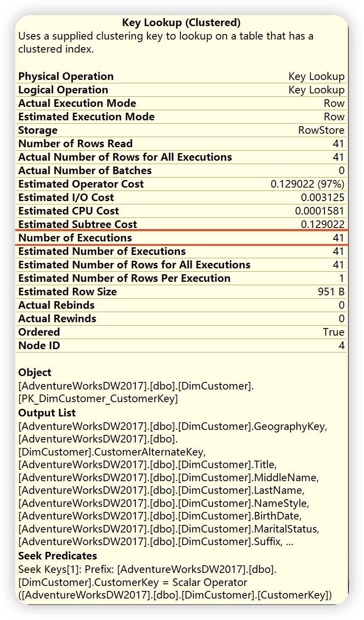
Task: Click 41 beside Estimated Number of Executions
Action: [338, 252]
